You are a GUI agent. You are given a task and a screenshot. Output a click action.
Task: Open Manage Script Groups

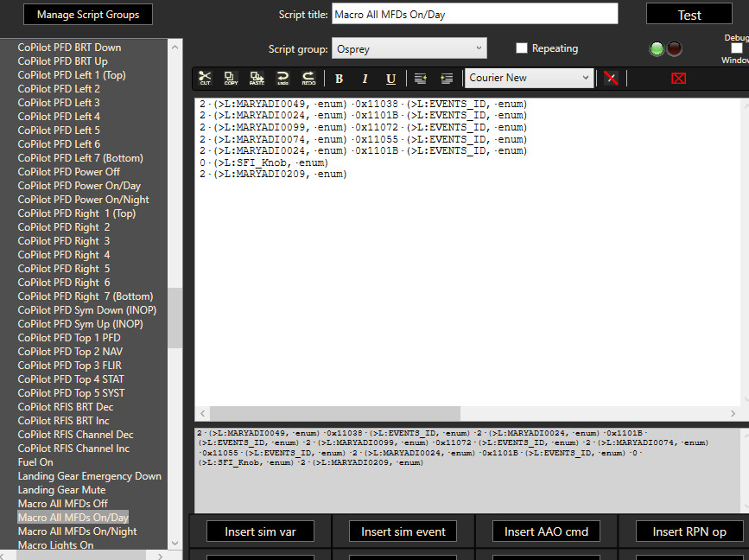tap(87, 14)
